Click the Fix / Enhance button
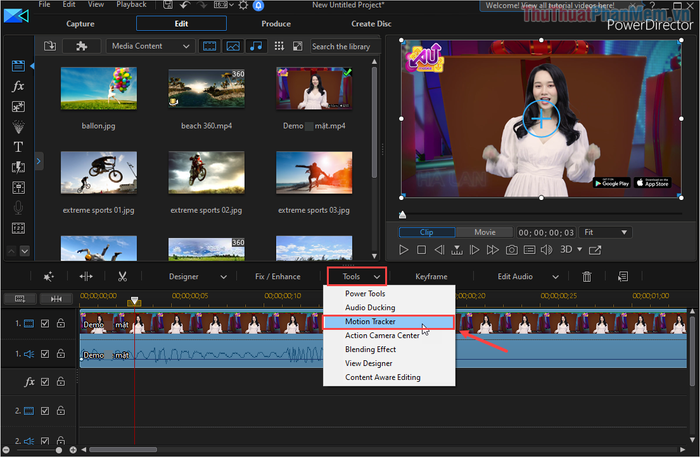Viewport: 700px width, 457px height. (278, 277)
